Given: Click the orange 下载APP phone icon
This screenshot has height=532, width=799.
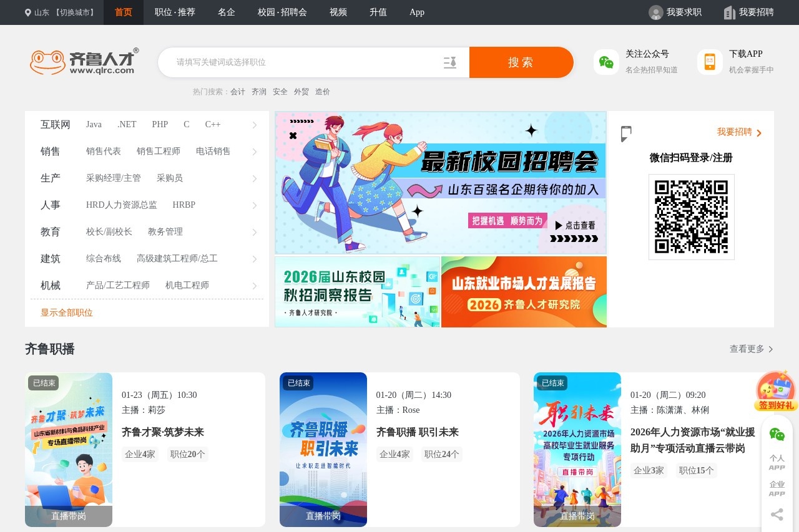Looking at the screenshot, I should pos(710,62).
